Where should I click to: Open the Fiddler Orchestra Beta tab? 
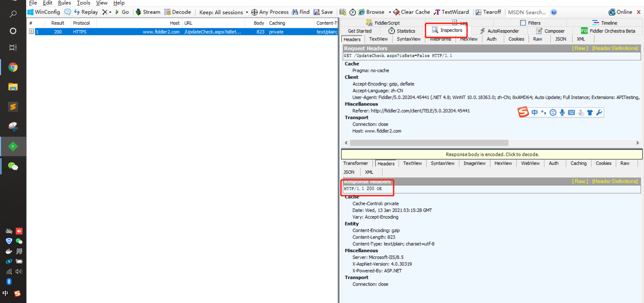click(608, 31)
